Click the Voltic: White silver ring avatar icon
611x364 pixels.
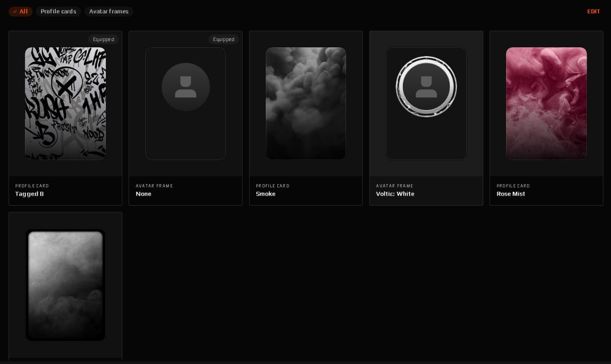click(426, 87)
